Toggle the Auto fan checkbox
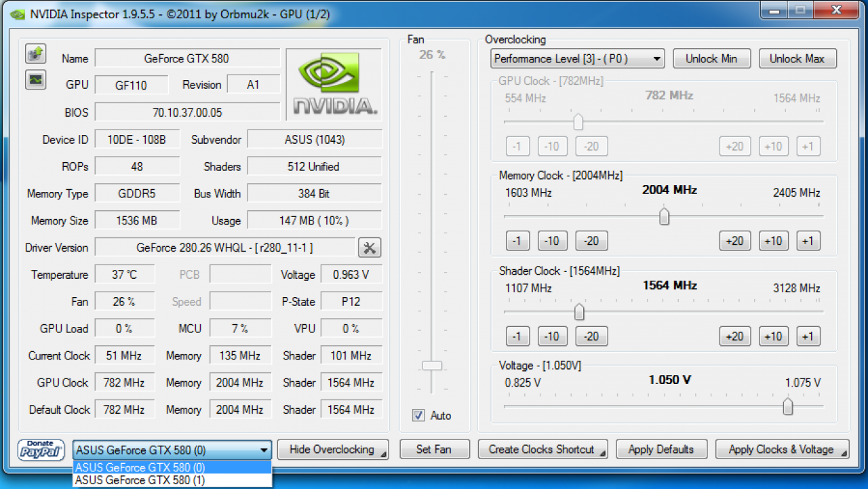The image size is (868, 489). tap(418, 415)
